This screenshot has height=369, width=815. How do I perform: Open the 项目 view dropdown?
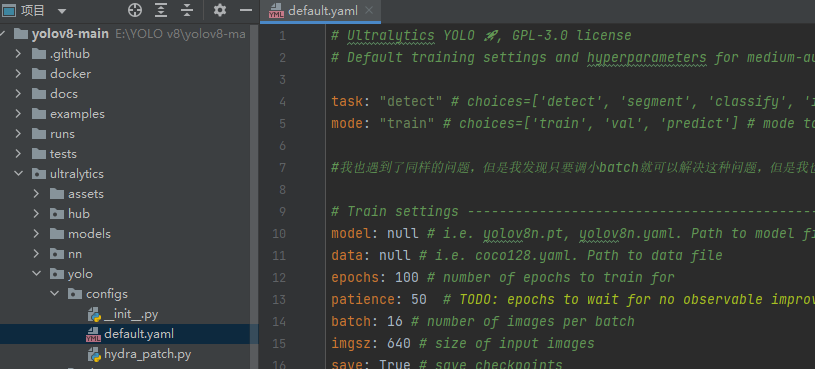pos(61,11)
